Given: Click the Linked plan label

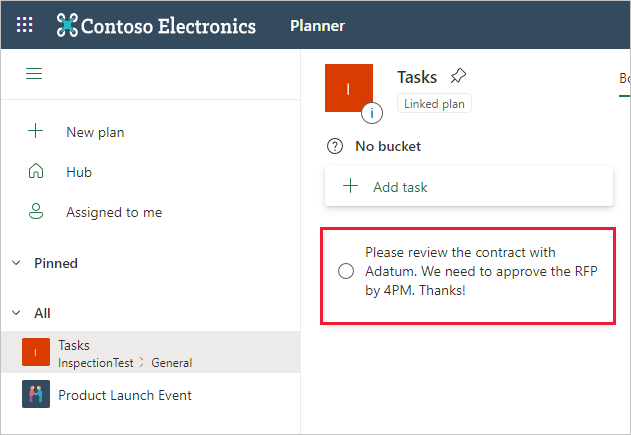Looking at the screenshot, I should [x=434, y=103].
